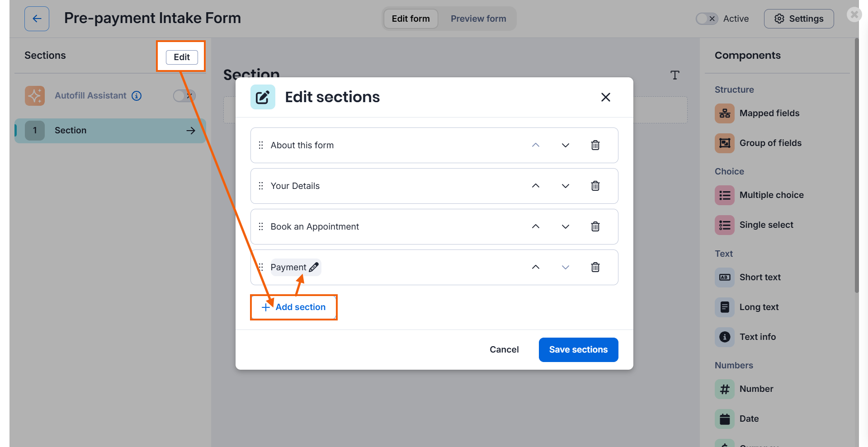The height and width of the screenshot is (447, 868).
Task: Toggle the Active form switch
Action: (707, 19)
